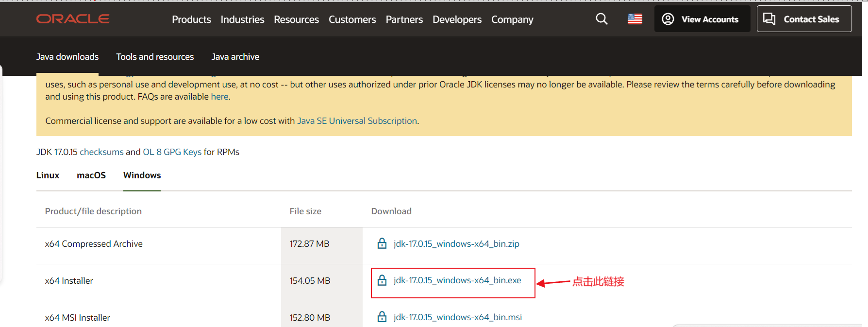The height and width of the screenshot is (327, 868).
Task: Open the FAQs 'here' link
Action: (x=219, y=97)
